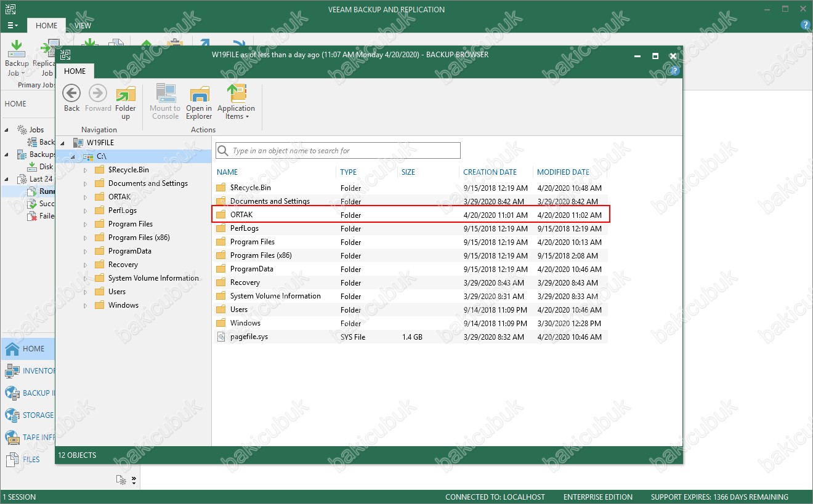Image resolution: width=813 pixels, height=504 pixels.
Task: Sort by CREATION DATE column header
Action: pos(490,172)
